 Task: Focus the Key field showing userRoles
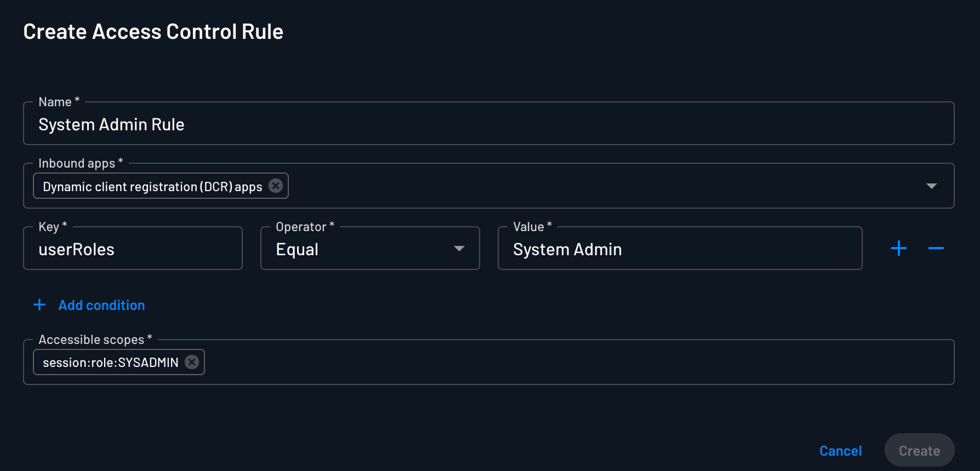click(133, 249)
